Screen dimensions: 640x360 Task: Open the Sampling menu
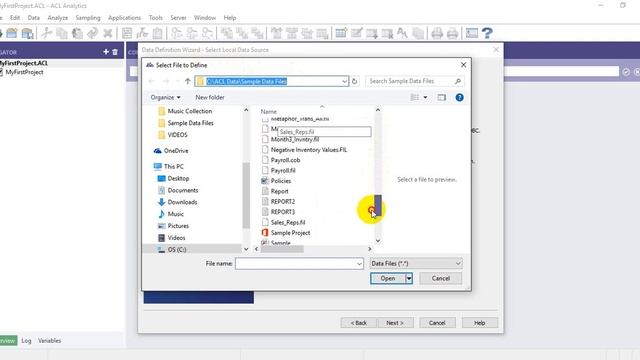(88, 18)
